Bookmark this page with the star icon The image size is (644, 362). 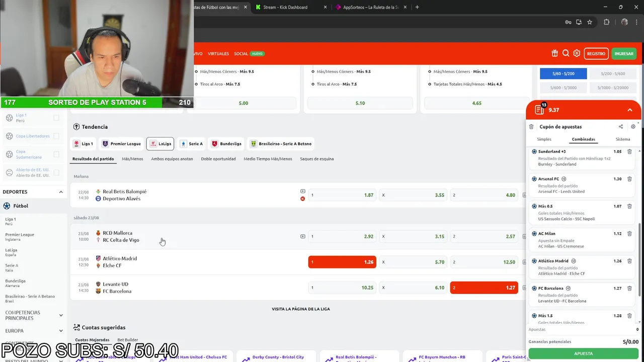click(x=590, y=22)
